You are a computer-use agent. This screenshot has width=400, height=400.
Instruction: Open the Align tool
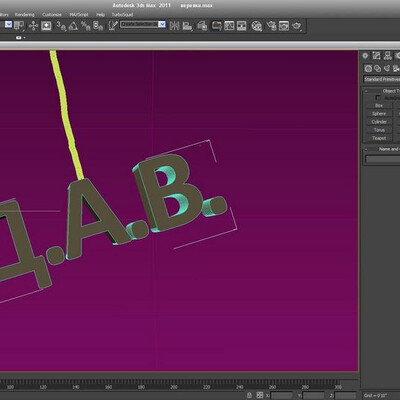click(187, 26)
